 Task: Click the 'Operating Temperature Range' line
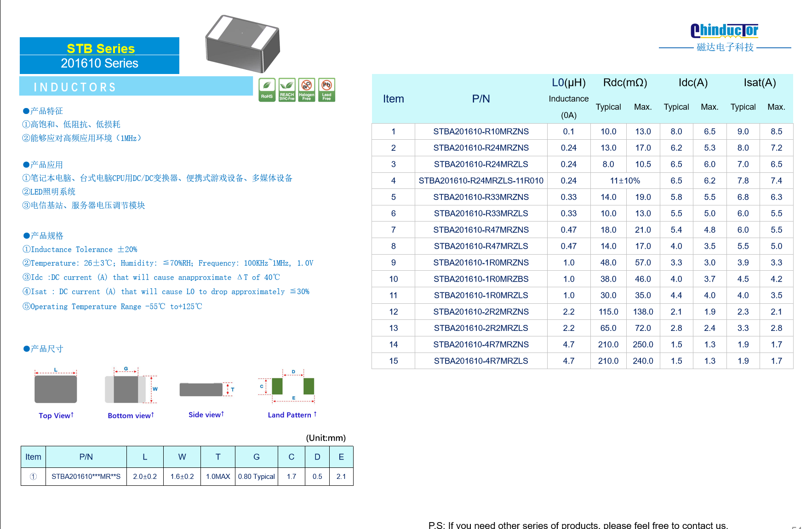pos(113,307)
